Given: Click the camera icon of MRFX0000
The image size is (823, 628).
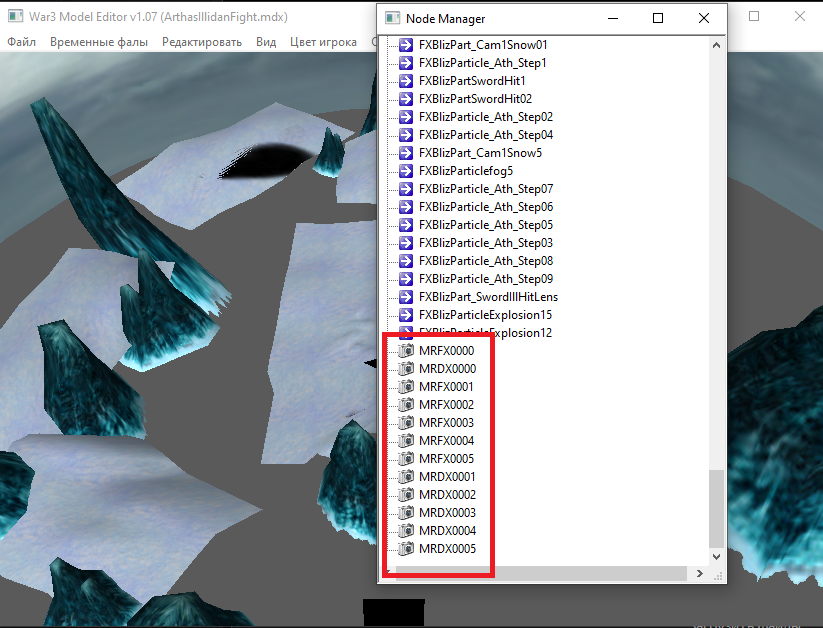Looking at the screenshot, I should (406, 350).
